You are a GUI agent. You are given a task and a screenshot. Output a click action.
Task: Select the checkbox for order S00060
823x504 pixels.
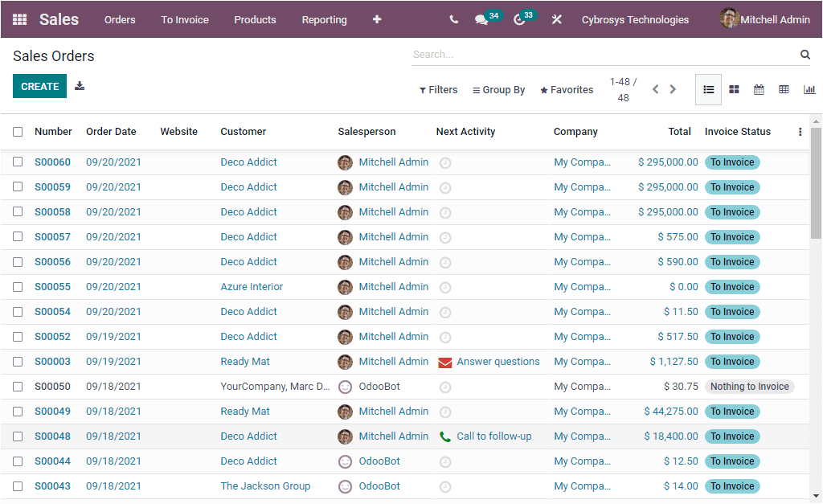point(18,162)
